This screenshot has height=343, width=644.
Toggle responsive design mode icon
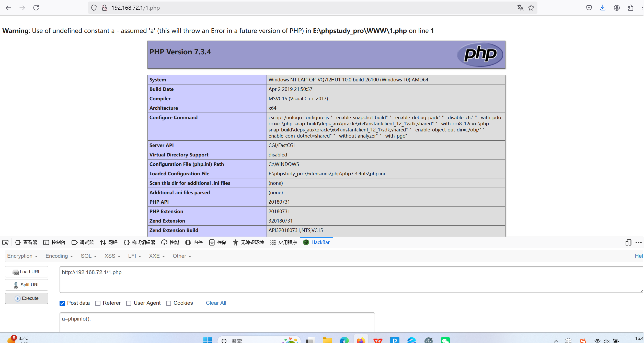point(628,242)
